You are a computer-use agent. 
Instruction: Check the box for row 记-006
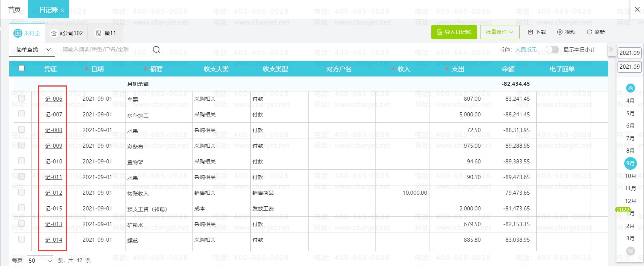22,98
